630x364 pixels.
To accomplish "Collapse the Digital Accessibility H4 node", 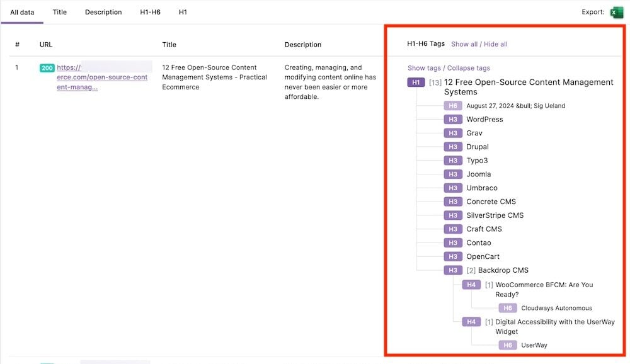I will click(489, 322).
